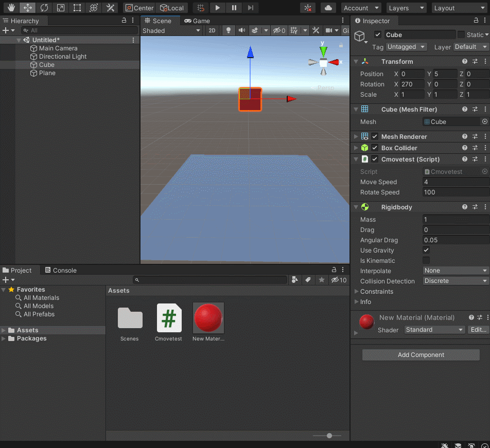Select the Hand tool
This screenshot has height=448, width=490.
tap(11, 8)
